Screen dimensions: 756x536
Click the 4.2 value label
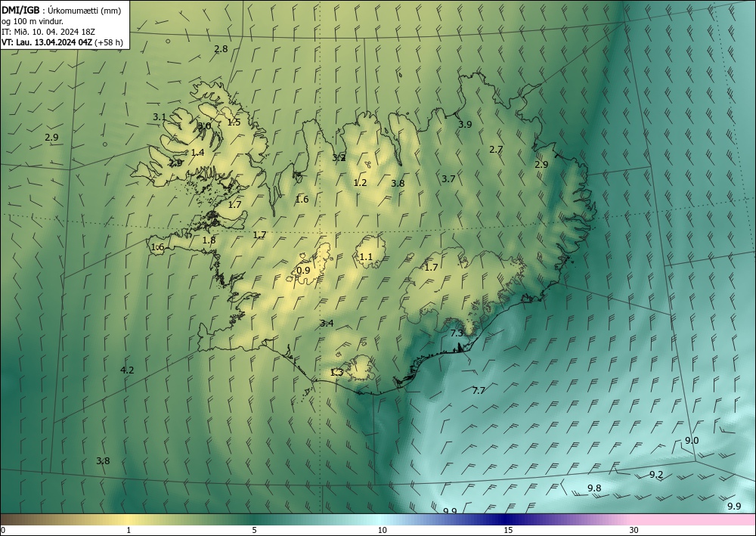127,370
